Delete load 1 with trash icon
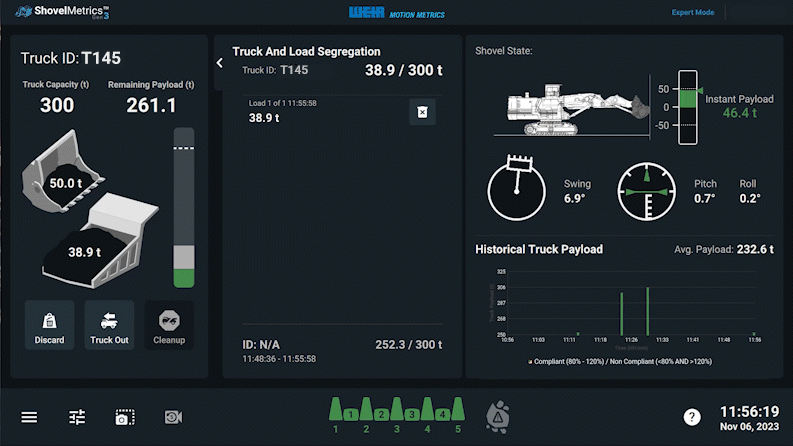The image size is (793, 446). click(422, 112)
